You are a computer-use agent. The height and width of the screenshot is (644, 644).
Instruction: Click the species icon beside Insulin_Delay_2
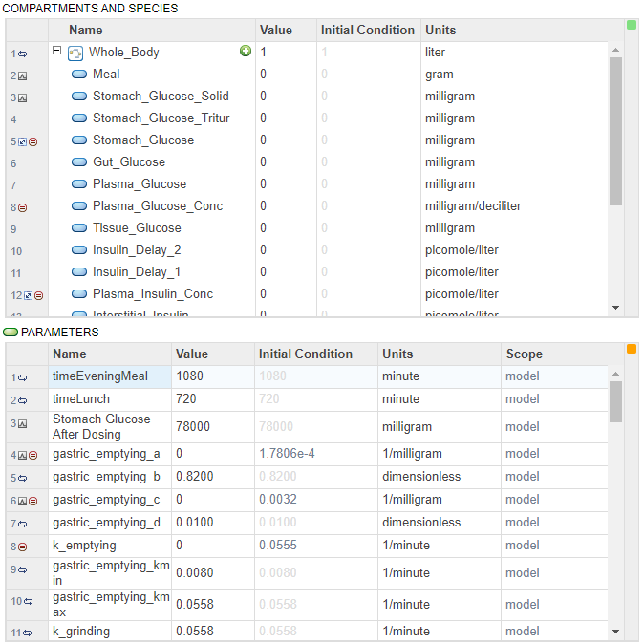79,249
